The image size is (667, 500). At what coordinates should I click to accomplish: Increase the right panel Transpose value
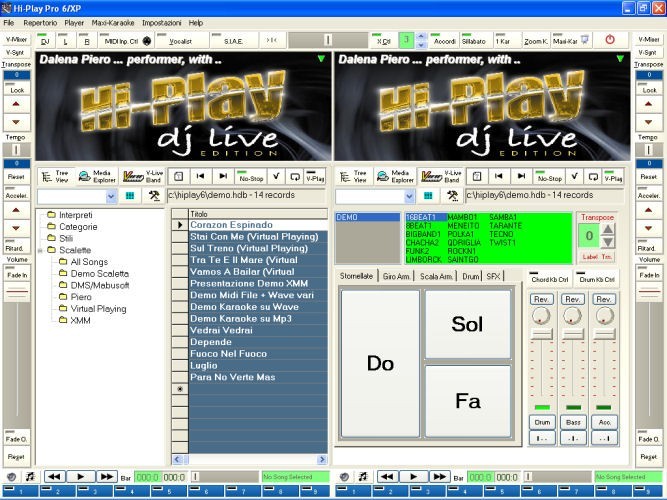[x=608, y=230]
